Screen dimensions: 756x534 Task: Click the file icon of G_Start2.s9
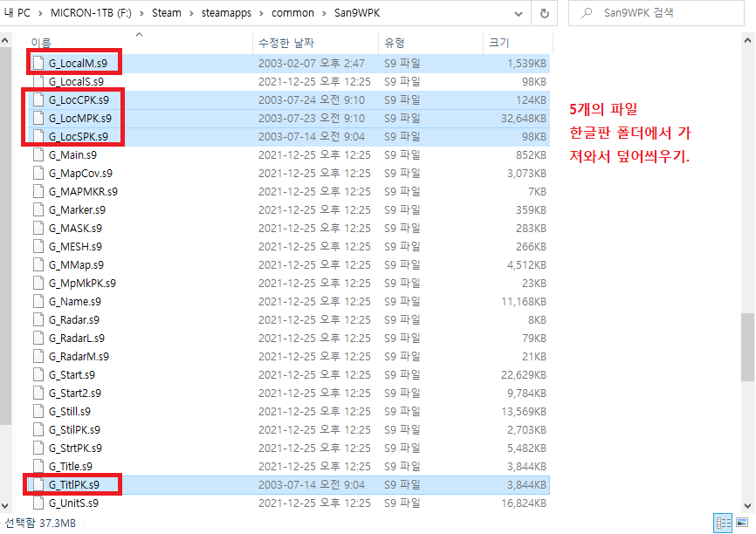[38, 393]
